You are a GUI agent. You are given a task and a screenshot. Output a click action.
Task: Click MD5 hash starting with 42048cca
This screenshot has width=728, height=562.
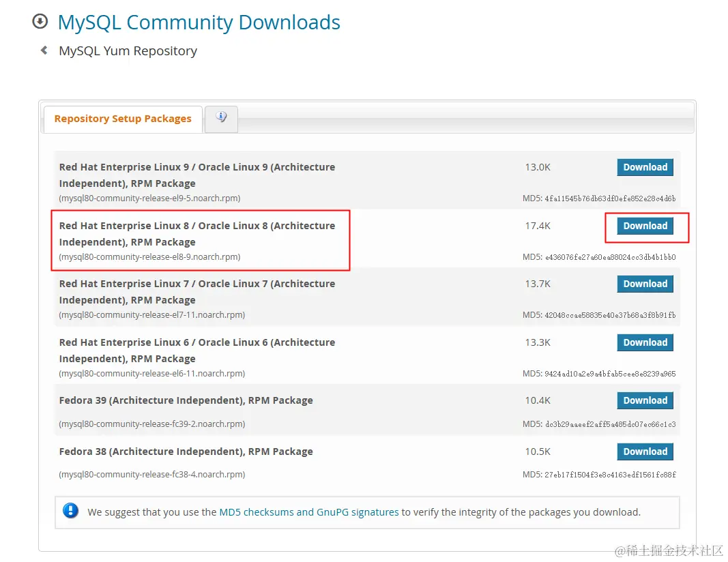click(610, 315)
